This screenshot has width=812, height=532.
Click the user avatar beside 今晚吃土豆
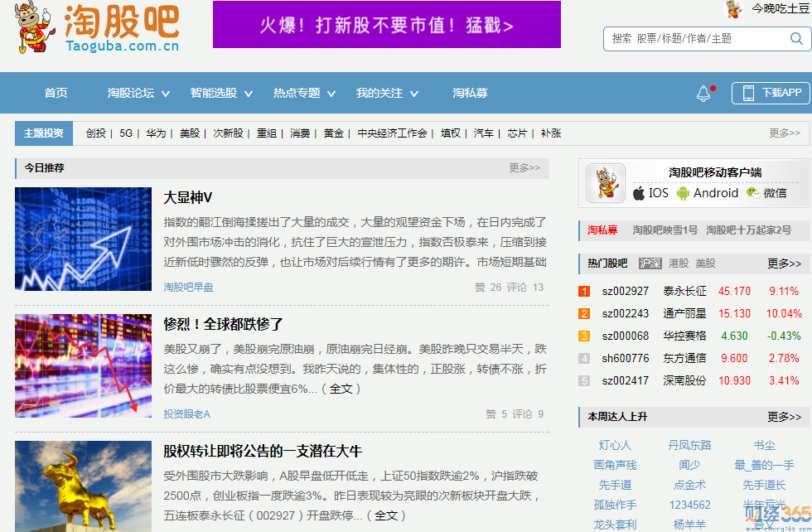[733, 9]
